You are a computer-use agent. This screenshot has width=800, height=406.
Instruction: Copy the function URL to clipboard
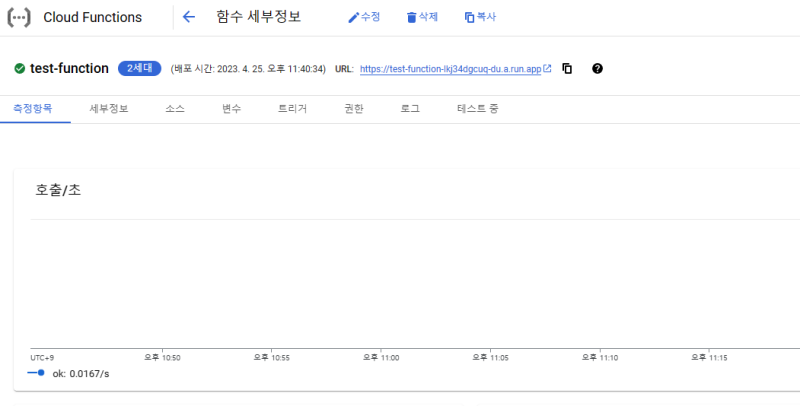[x=567, y=69]
